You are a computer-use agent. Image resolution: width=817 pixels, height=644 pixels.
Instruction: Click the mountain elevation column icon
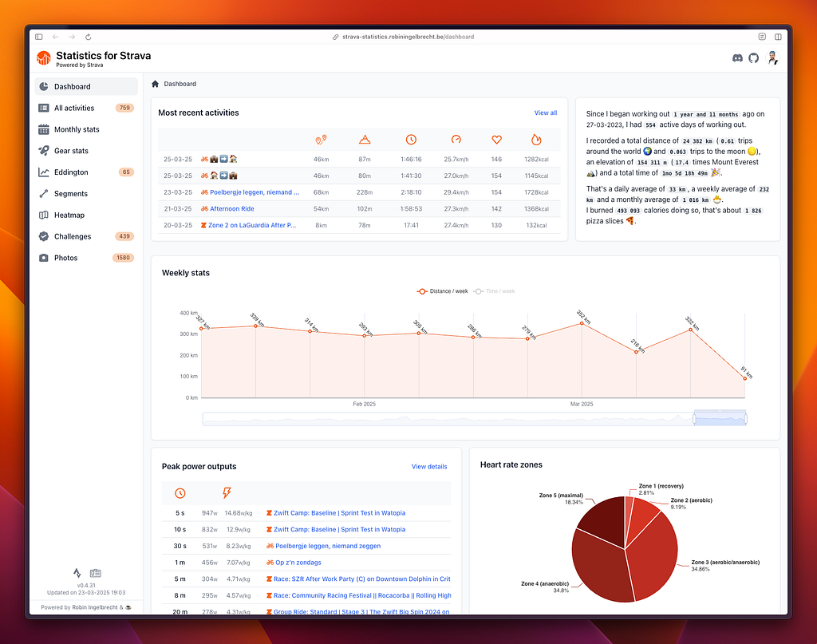click(x=365, y=139)
